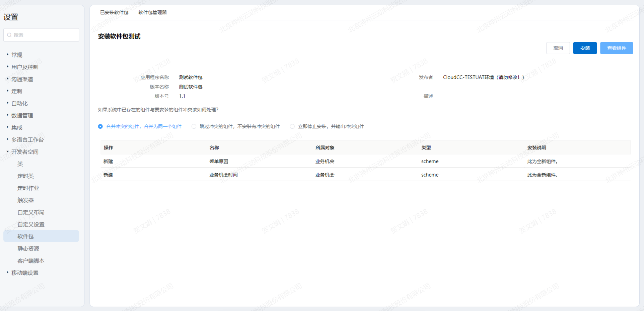Click the search magnifier icon in sidebar

tap(9, 35)
